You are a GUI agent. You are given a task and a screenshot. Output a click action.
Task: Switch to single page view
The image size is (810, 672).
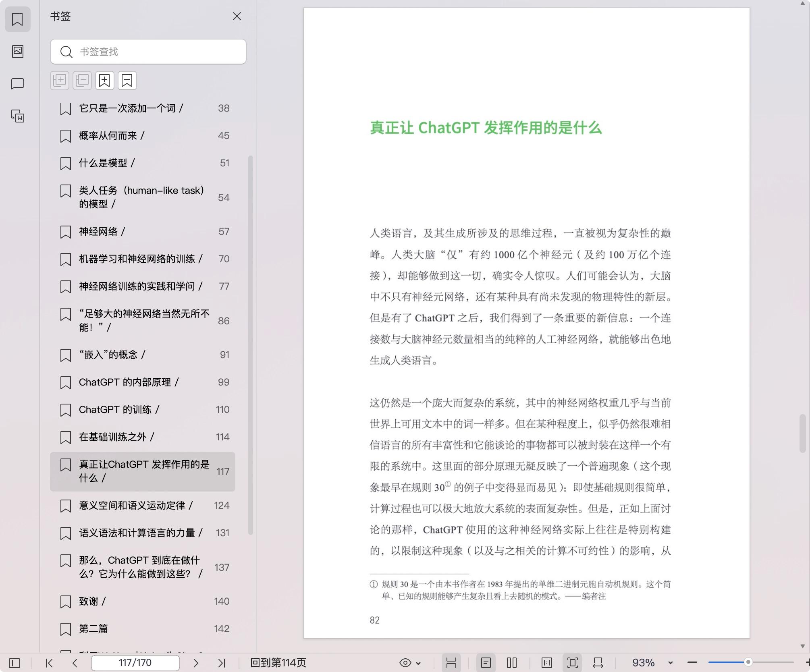pyautogui.click(x=486, y=663)
